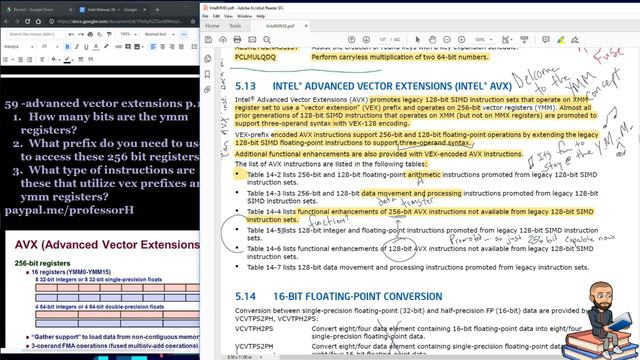Go to previous page with up arrow
The width and height of the screenshot is (640, 360).
351,40
